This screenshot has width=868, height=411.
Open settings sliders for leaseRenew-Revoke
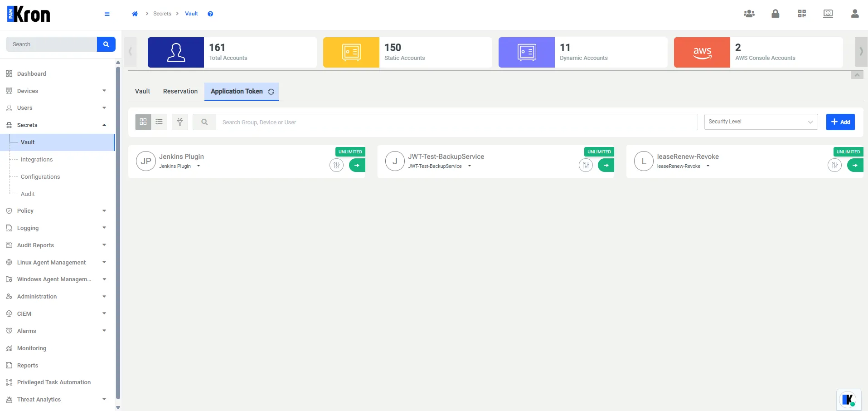coord(834,165)
